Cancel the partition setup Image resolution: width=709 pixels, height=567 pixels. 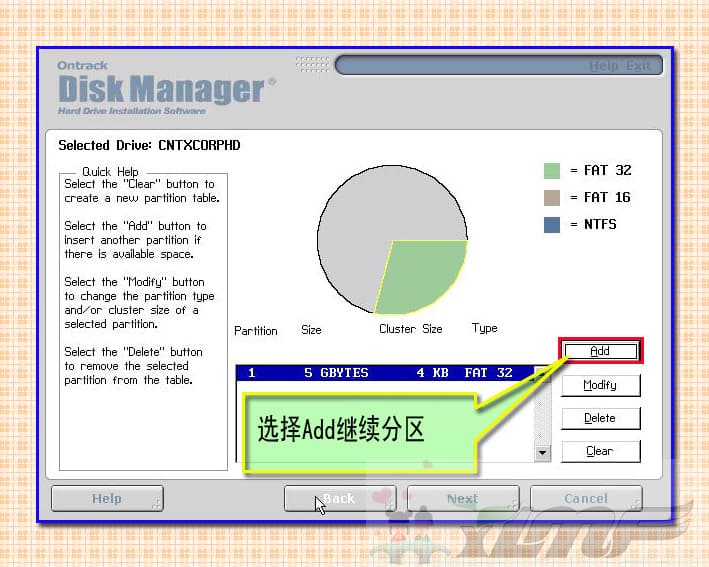tap(586, 499)
